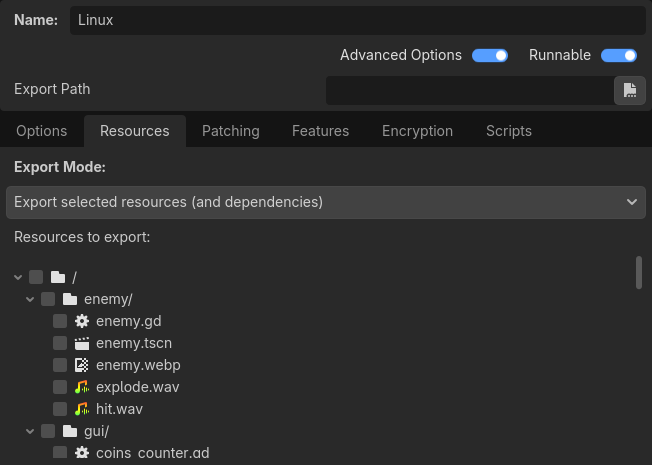The width and height of the screenshot is (652, 465).
Task: Click the gear icon beside coins_counter.gd
Action: [83, 453]
